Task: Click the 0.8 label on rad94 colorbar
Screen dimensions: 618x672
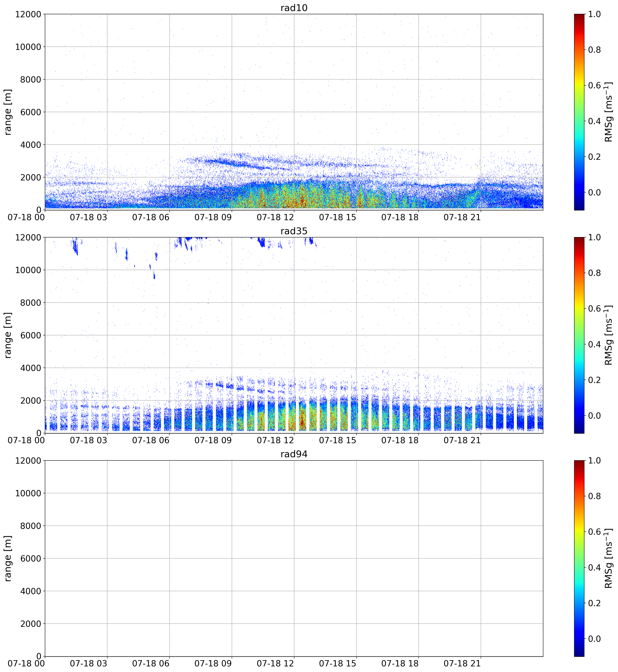Action: [x=595, y=496]
